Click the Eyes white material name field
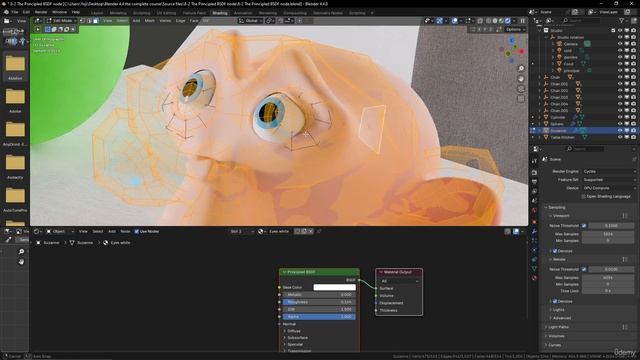 (279, 231)
